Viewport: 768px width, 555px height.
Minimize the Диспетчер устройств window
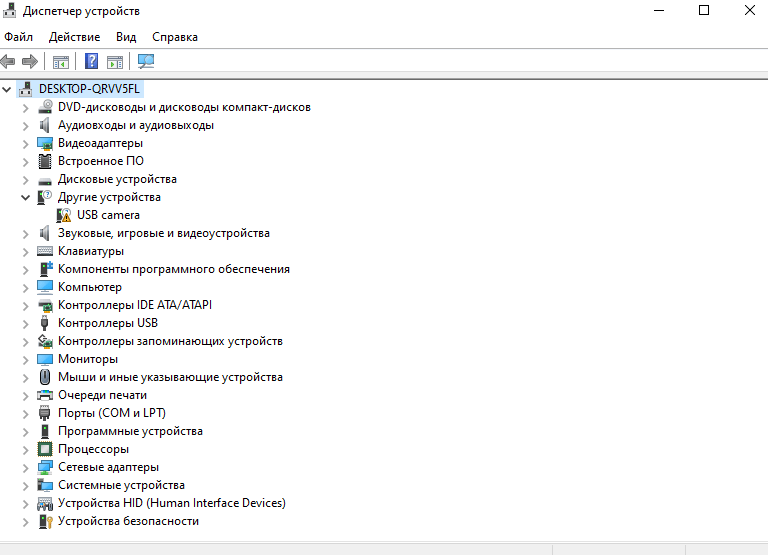659,10
